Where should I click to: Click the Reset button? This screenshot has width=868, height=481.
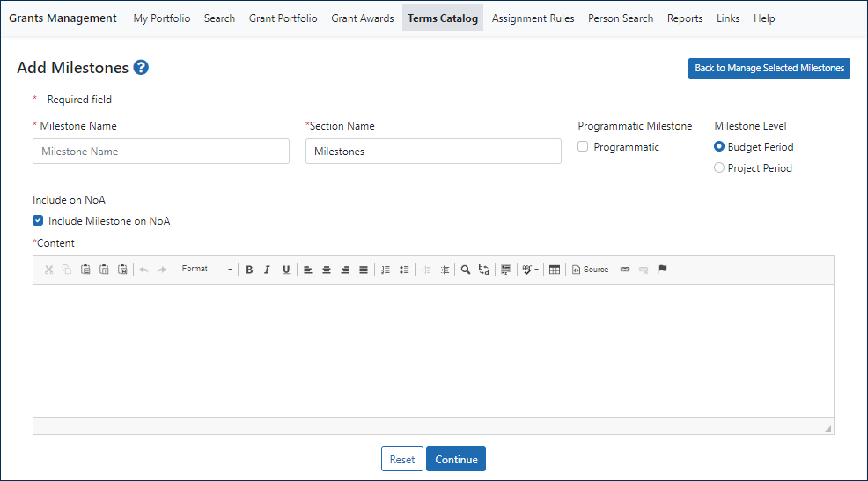click(x=402, y=459)
